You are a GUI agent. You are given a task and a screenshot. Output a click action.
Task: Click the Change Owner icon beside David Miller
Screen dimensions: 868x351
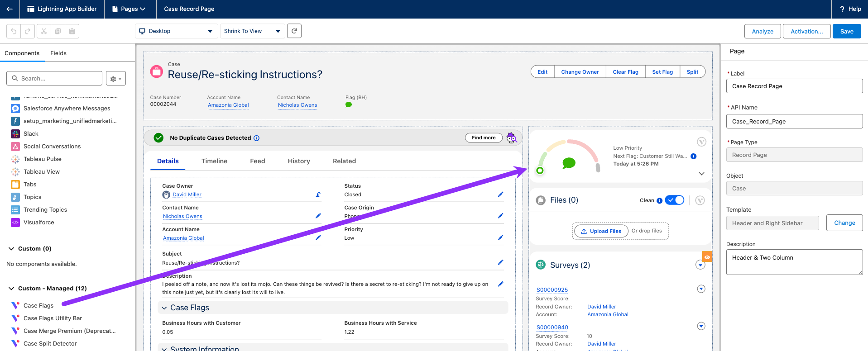[x=318, y=194]
